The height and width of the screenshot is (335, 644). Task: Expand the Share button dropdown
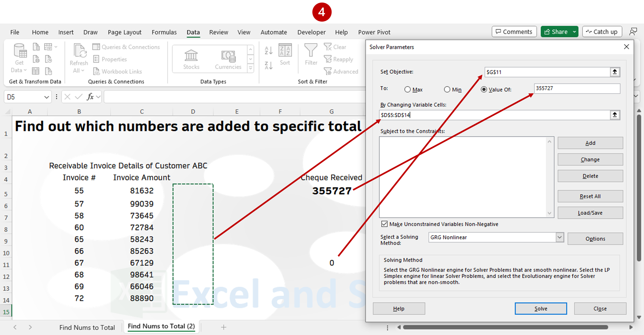(574, 32)
